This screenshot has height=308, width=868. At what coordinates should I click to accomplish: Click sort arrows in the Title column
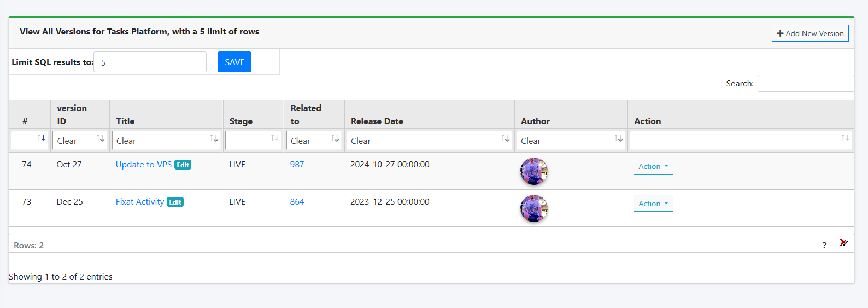214,138
